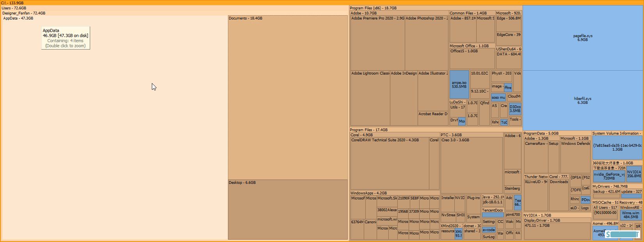This screenshot has width=644, height=242.
Task: Click the Program Files - 17.4GB header
Action: tap(436, 130)
